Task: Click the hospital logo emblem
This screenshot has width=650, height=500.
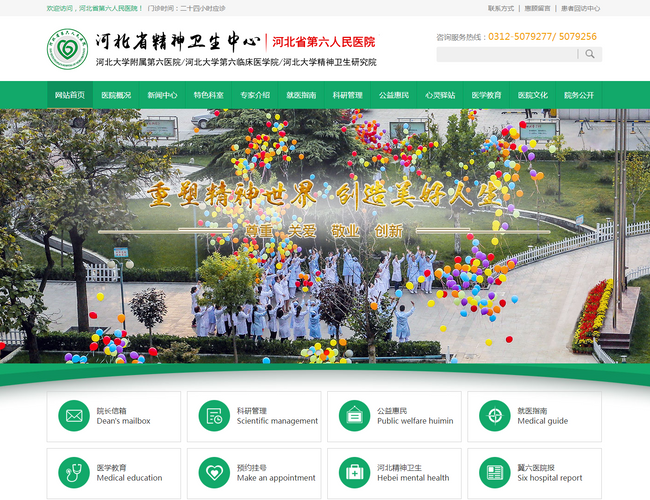Action: 67,49
